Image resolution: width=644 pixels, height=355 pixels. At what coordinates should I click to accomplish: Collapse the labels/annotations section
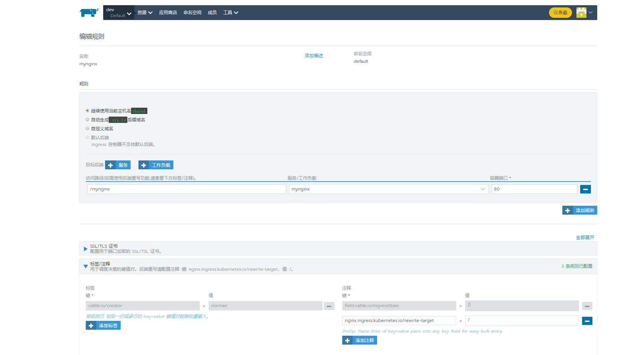tap(85, 267)
